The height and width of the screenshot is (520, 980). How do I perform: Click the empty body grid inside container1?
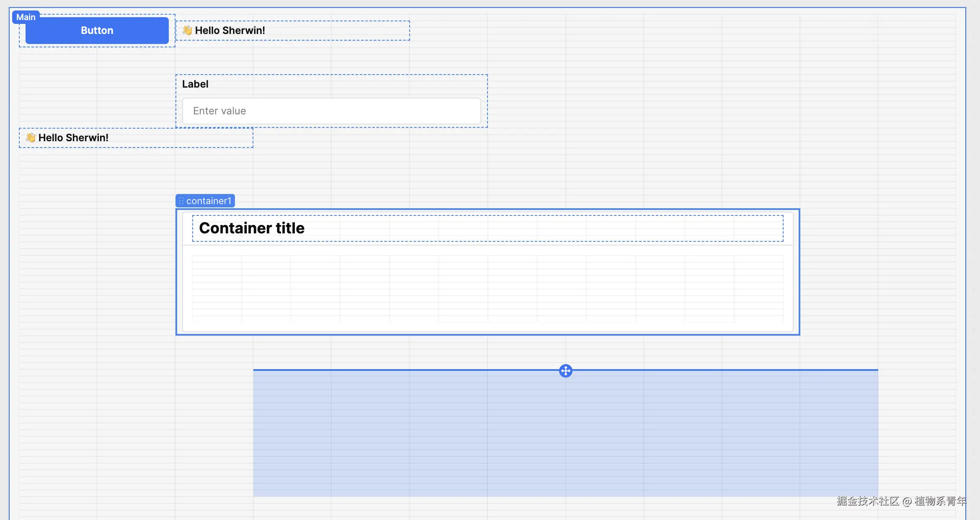[487, 288]
